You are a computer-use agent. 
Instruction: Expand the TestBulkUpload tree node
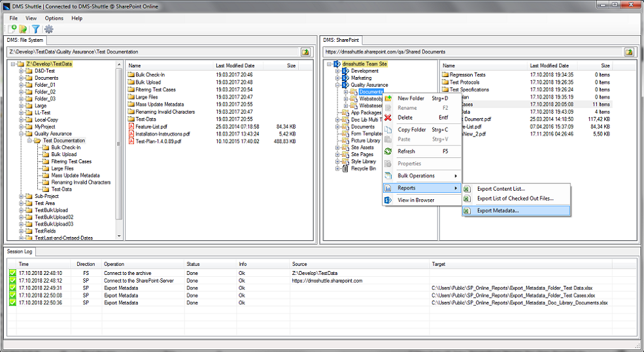(22, 210)
